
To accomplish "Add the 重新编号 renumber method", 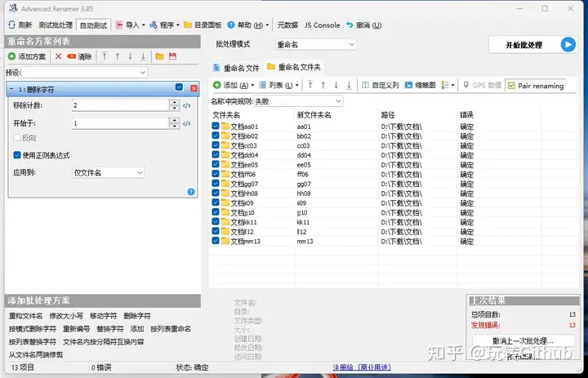I will click(76, 329).
